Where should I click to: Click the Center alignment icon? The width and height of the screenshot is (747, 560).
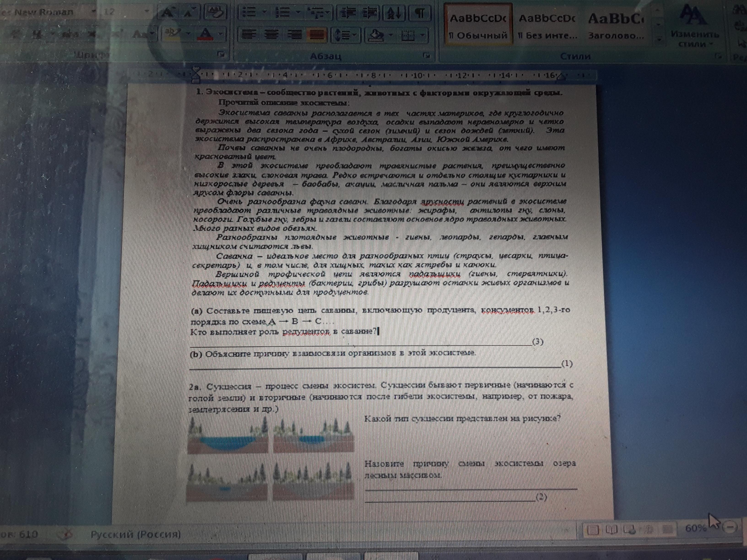point(271,34)
